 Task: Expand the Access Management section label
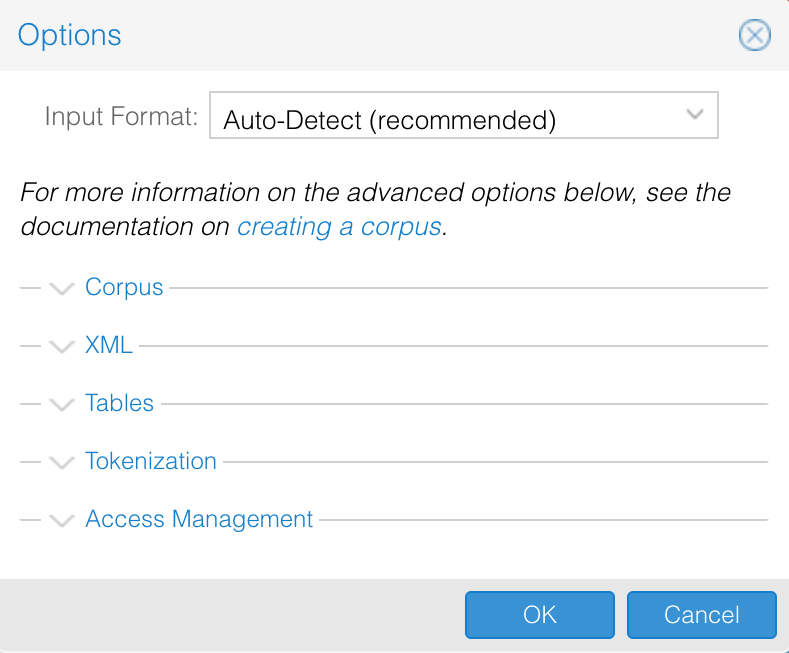pyautogui.click(x=199, y=519)
